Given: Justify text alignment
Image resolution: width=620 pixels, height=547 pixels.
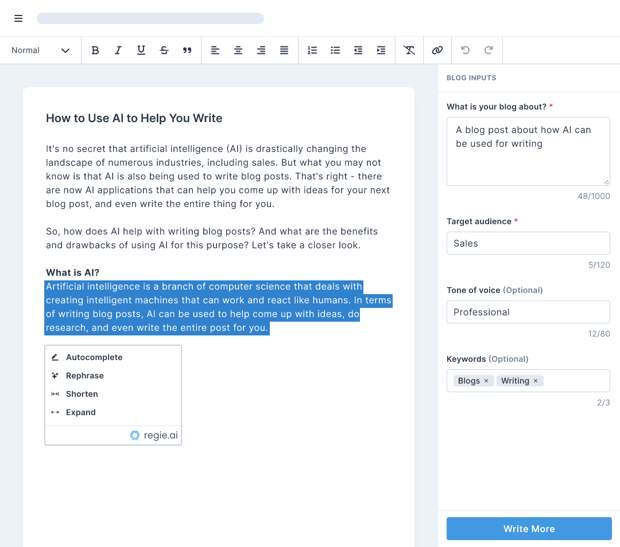Looking at the screenshot, I should click(284, 50).
